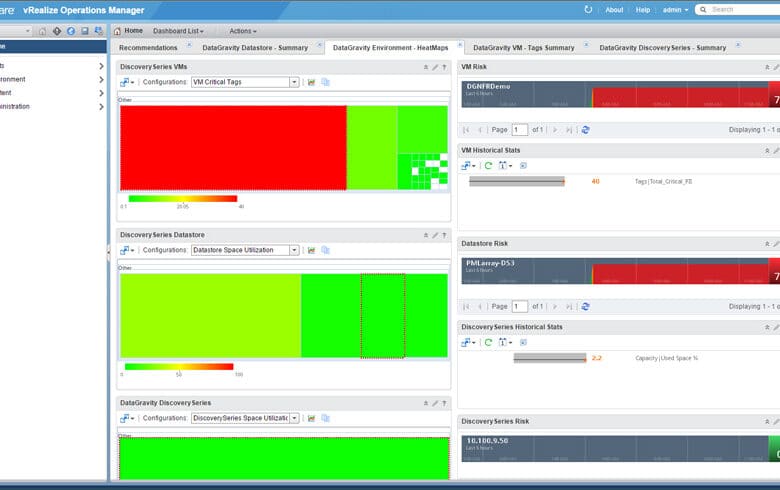Expand the first left navigation item chevron

[101, 66]
